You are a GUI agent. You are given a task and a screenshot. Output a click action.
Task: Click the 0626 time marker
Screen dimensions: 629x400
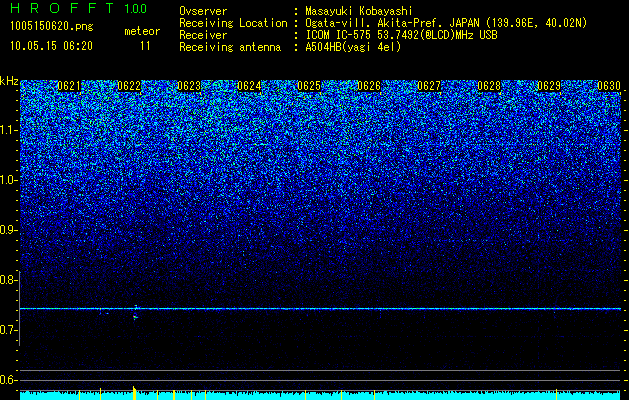click(x=369, y=86)
